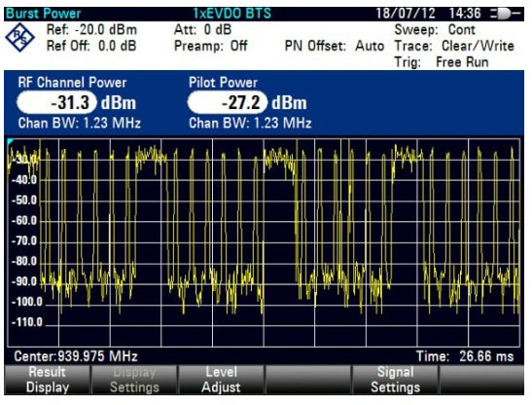The height and width of the screenshot is (405, 532).
Task: Click the -70.0 axis label
Action: pos(24,240)
